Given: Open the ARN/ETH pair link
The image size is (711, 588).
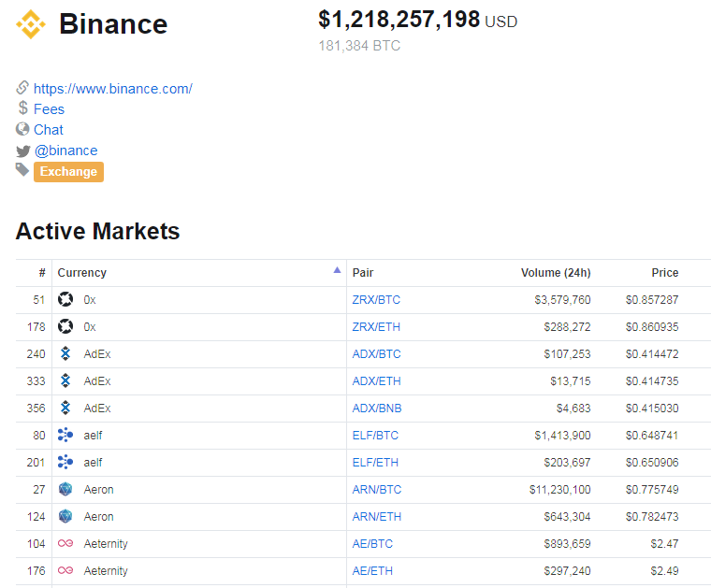Looking at the screenshot, I should point(376,517).
